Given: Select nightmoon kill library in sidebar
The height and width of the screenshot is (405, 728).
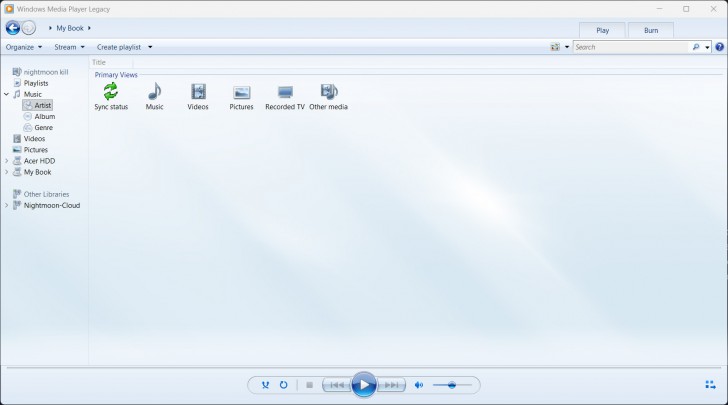Looking at the screenshot, I should (40, 72).
